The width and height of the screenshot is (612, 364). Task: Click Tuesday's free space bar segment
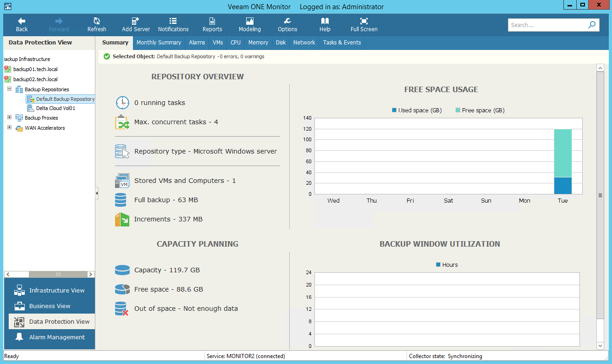[562, 153]
